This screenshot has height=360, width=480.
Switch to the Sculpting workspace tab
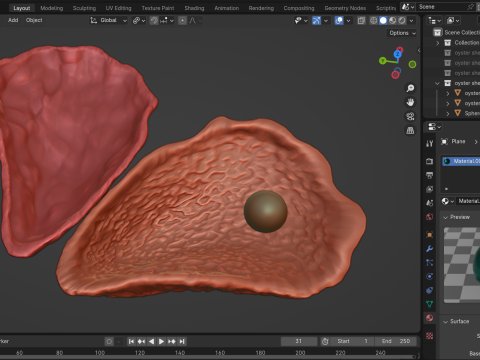click(x=84, y=8)
